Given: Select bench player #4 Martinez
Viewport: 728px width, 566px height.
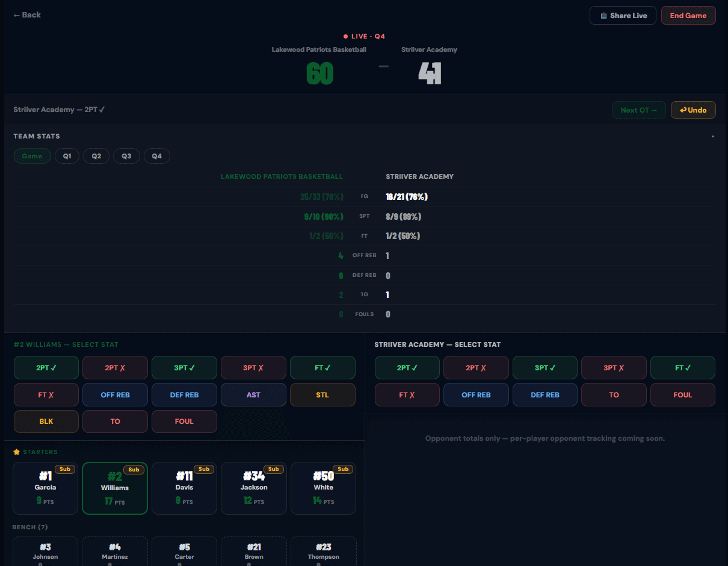Looking at the screenshot, I should coord(115,552).
